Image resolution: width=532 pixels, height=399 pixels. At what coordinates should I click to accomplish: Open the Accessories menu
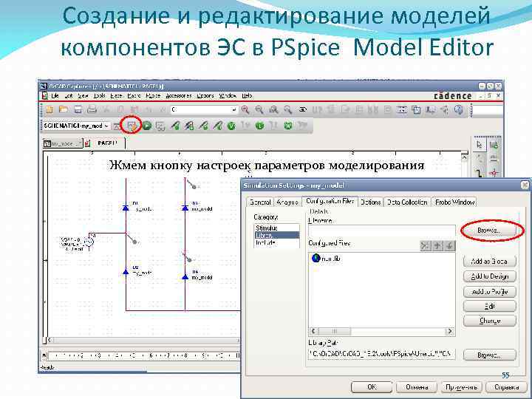pyautogui.click(x=179, y=96)
